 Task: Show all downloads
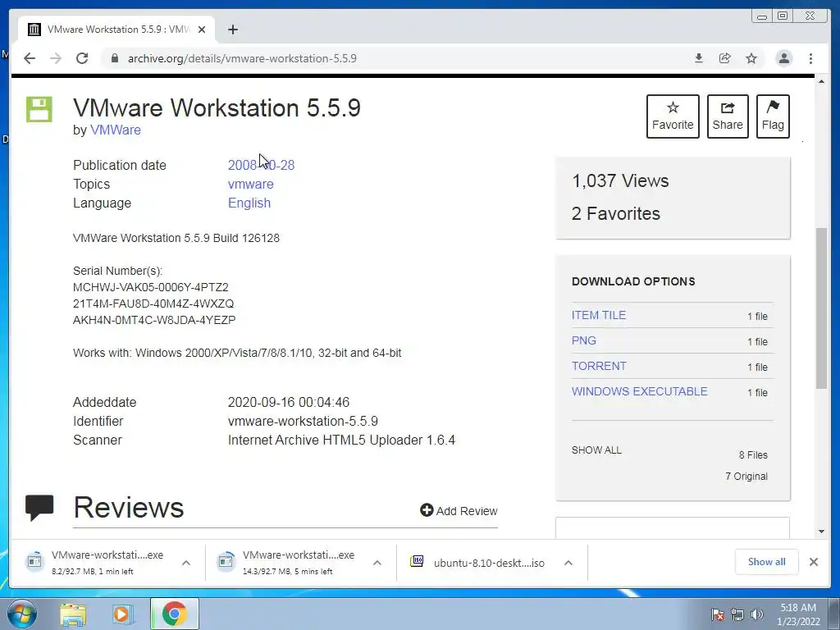[767, 561]
